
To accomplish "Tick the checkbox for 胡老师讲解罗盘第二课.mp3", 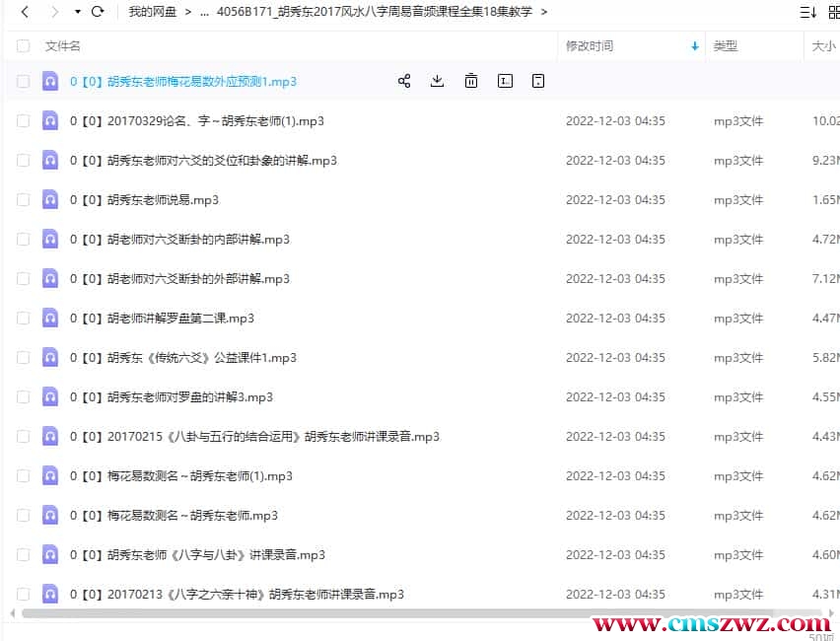I will click(23, 318).
